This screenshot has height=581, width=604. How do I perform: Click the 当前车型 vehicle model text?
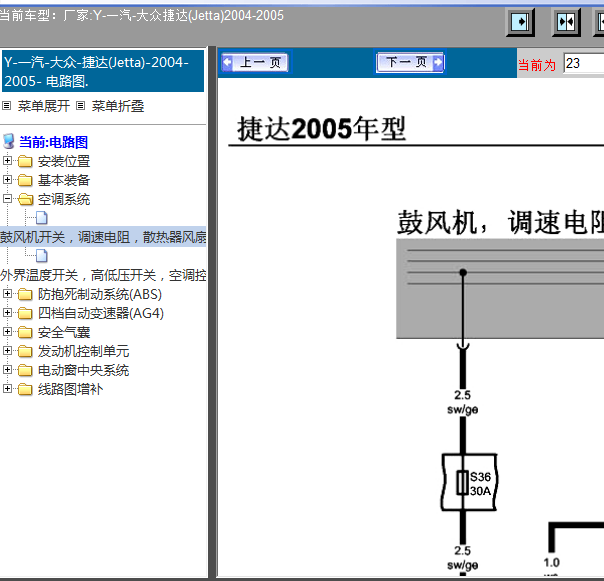141,15
